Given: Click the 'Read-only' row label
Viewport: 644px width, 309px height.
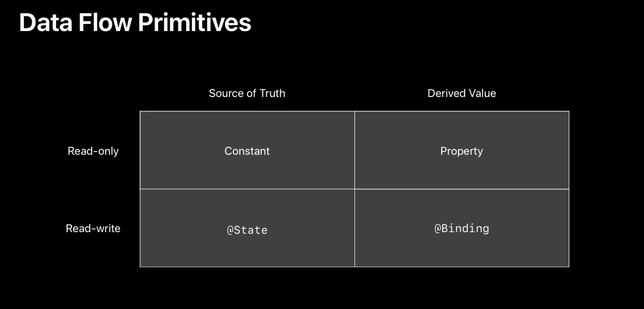Looking at the screenshot, I should (x=93, y=151).
